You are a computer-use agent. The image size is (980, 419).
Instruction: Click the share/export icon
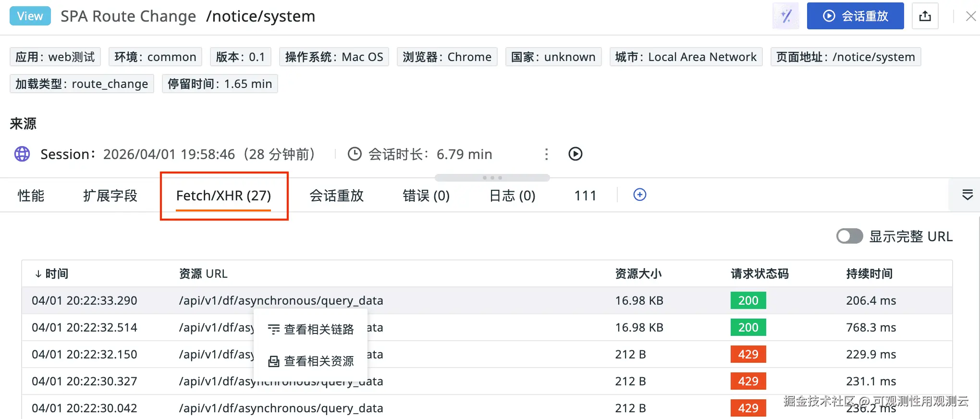click(925, 16)
